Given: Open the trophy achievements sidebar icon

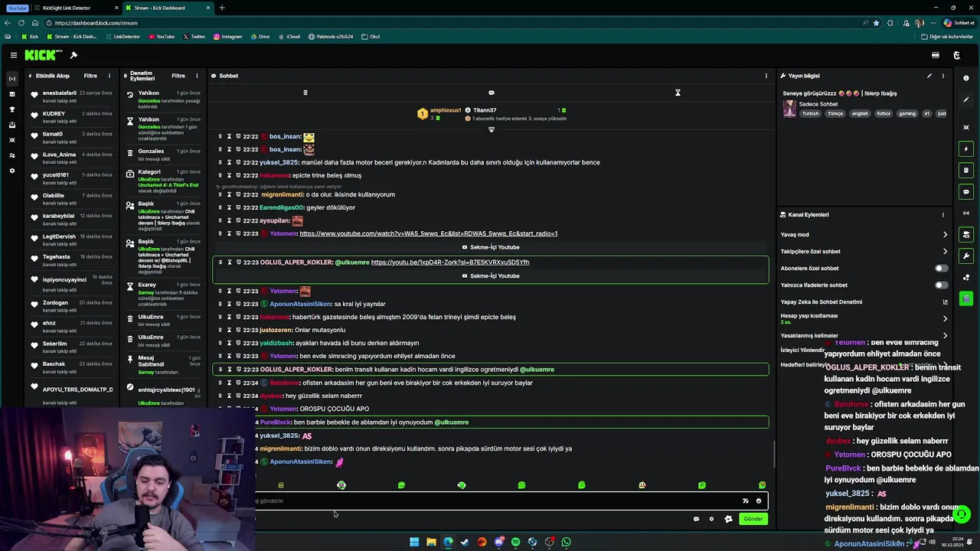Looking at the screenshot, I should [11, 109].
